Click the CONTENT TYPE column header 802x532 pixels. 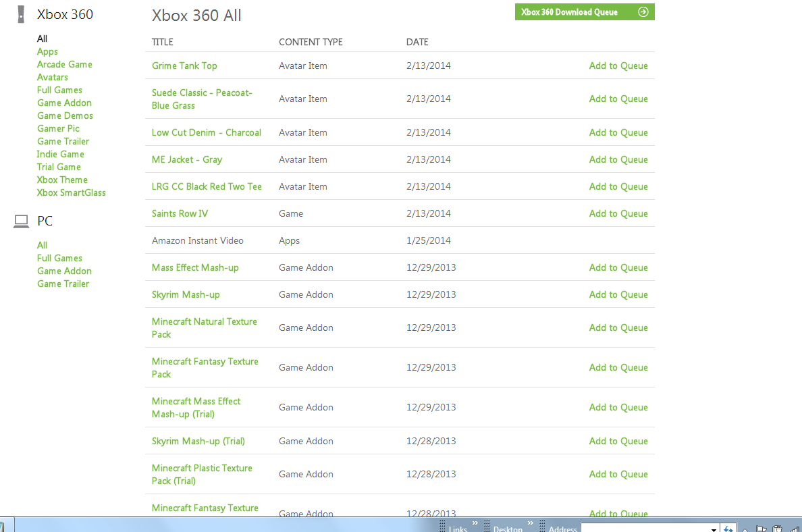pos(311,43)
